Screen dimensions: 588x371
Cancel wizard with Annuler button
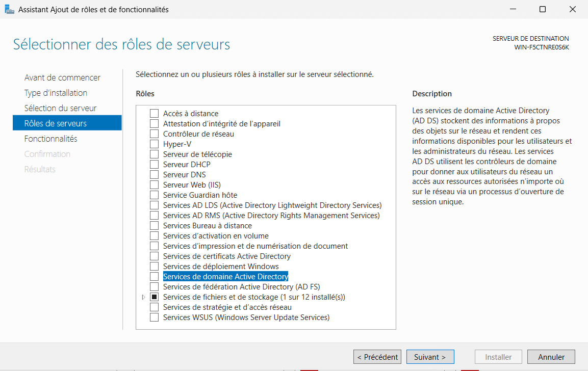(x=551, y=357)
